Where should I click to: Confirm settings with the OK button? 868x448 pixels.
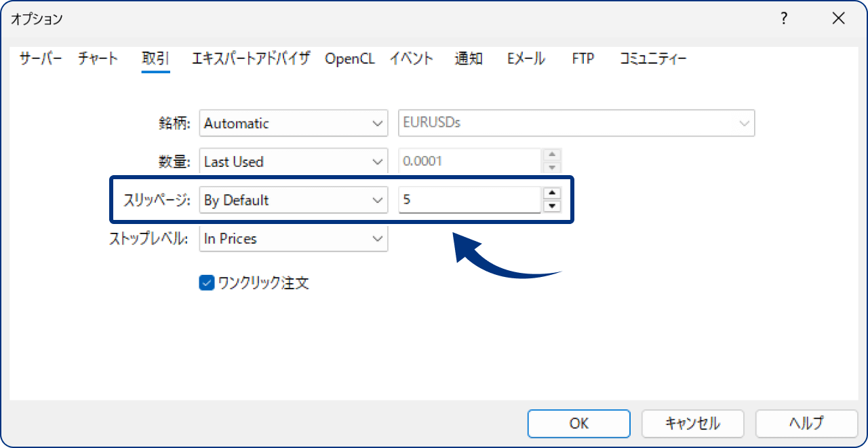(578, 424)
